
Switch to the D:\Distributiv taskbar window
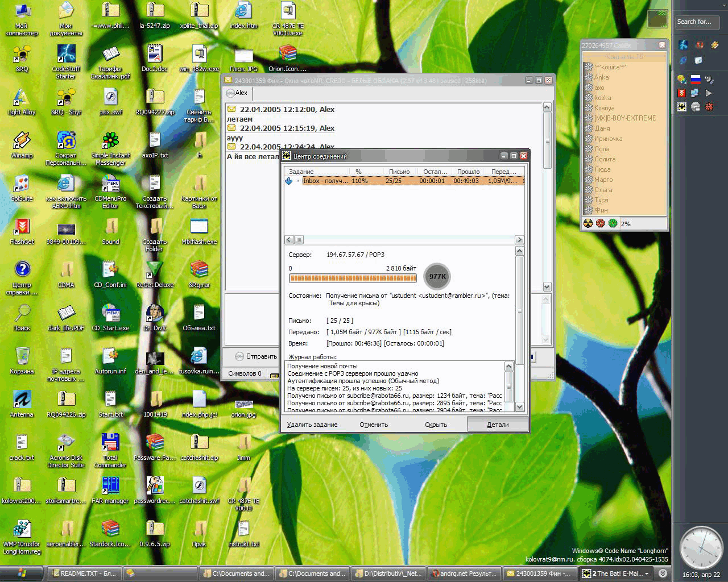tap(388, 573)
